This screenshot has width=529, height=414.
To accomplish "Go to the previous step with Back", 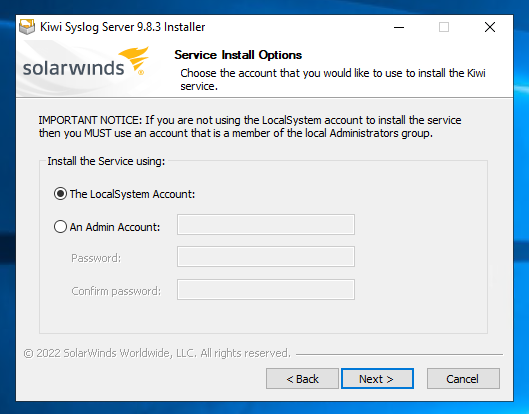I will pos(302,379).
